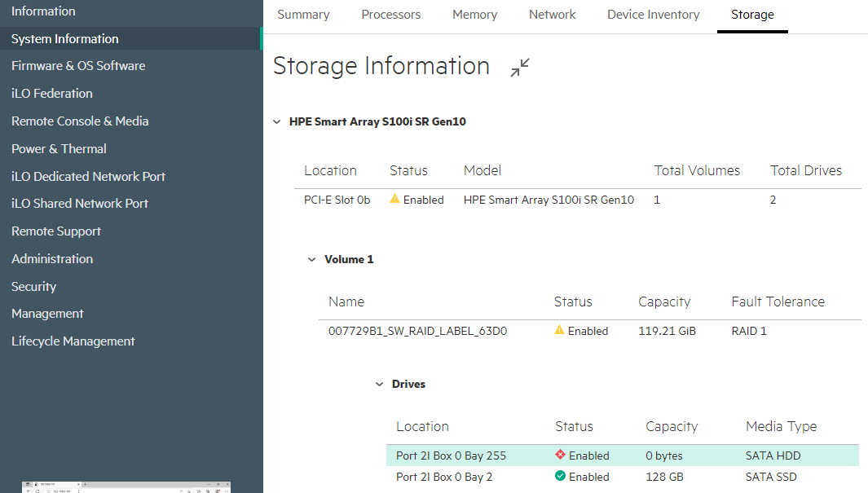Click the 007729B1_SW_RAID_LABEL_63D0 volume name
Screen dimensions: 868x493
pyautogui.click(x=418, y=330)
